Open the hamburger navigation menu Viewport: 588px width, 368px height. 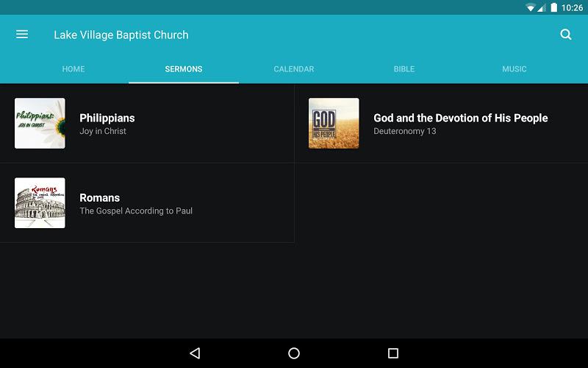click(22, 35)
